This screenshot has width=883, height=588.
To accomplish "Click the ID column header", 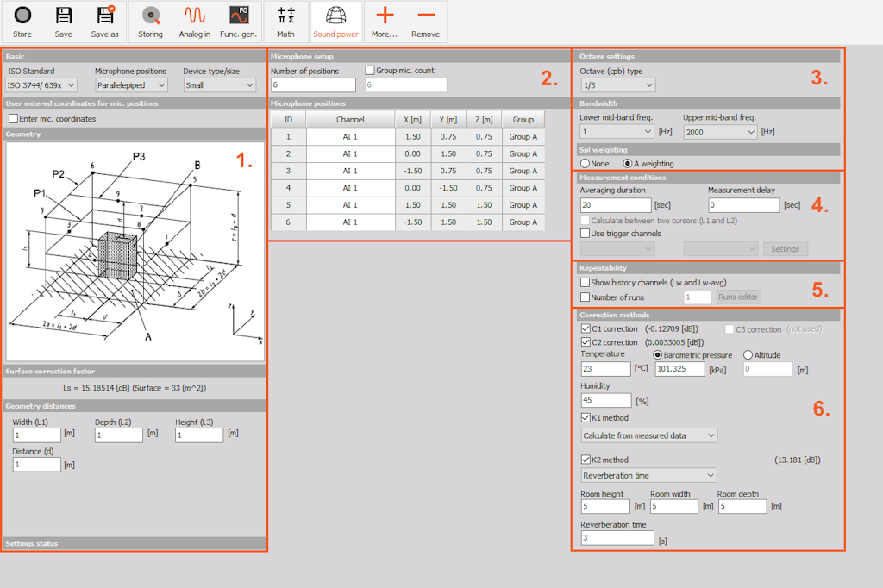I will 288,119.
